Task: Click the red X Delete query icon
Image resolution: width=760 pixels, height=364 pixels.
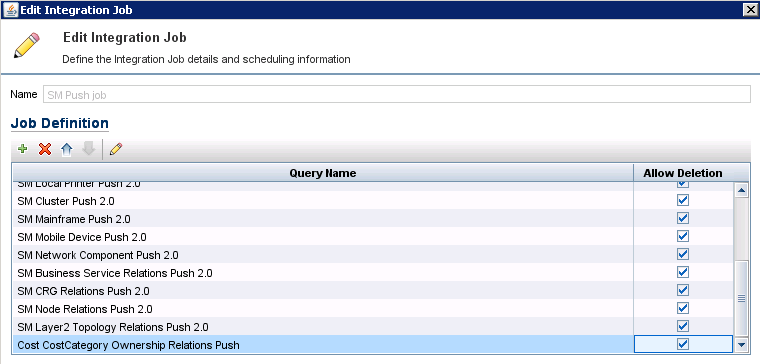Action: (x=45, y=149)
